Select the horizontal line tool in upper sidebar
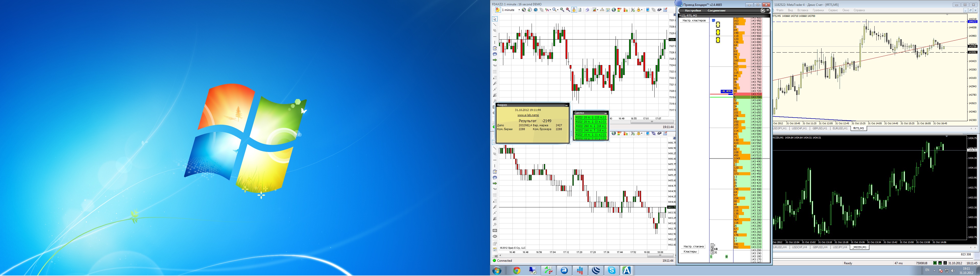 [495, 36]
